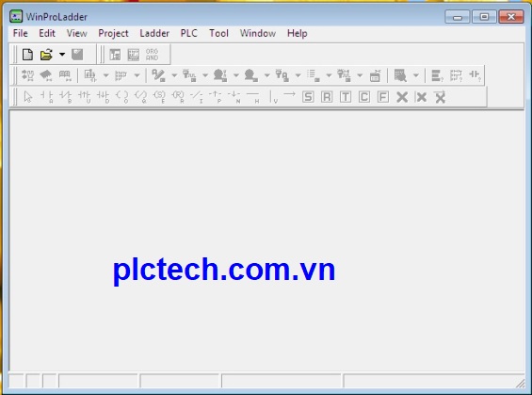Click the ORG AND mnemonic view icon
The width and height of the screenshot is (532, 395).
152,55
